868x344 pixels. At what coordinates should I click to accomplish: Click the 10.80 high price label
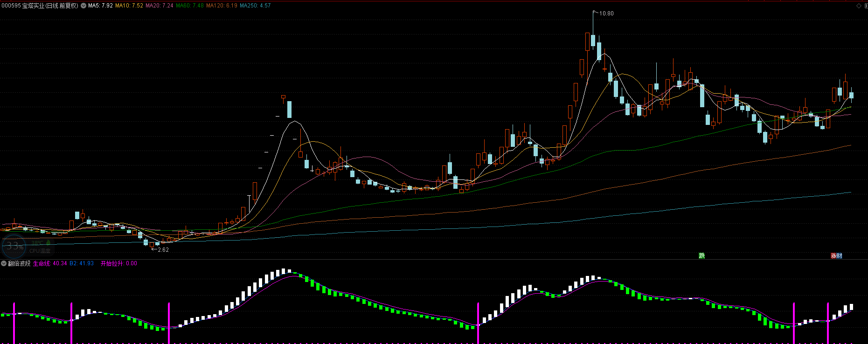tap(606, 14)
